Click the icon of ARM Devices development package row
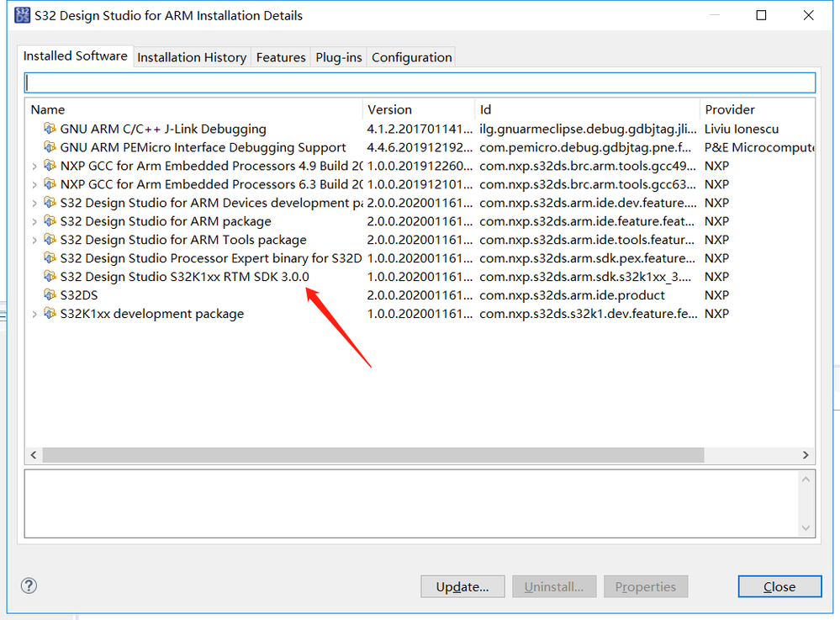840x620 pixels. coord(50,203)
